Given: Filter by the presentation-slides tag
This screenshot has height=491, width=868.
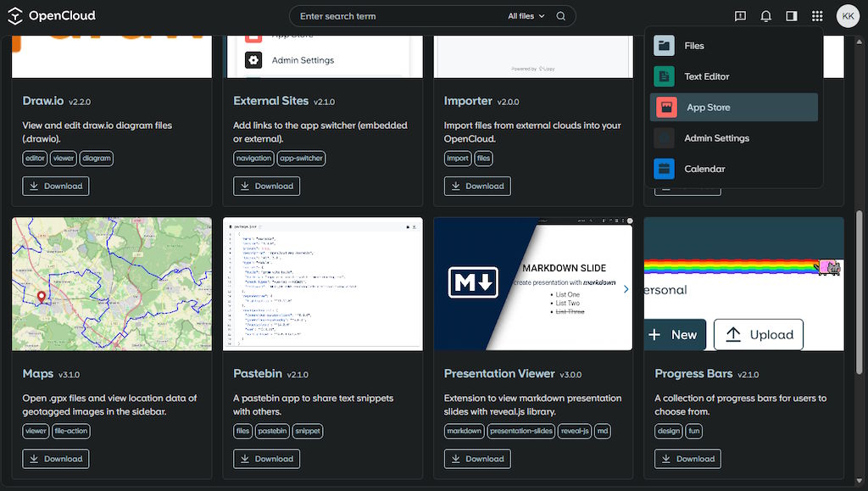Looking at the screenshot, I should [521, 432].
